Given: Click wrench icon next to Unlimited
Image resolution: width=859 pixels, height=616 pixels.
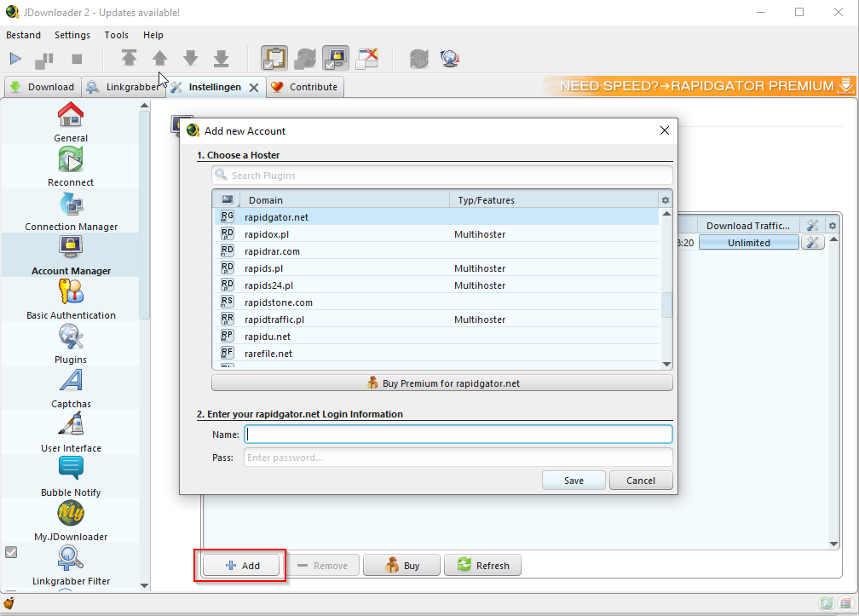Looking at the screenshot, I should [812, 243].
